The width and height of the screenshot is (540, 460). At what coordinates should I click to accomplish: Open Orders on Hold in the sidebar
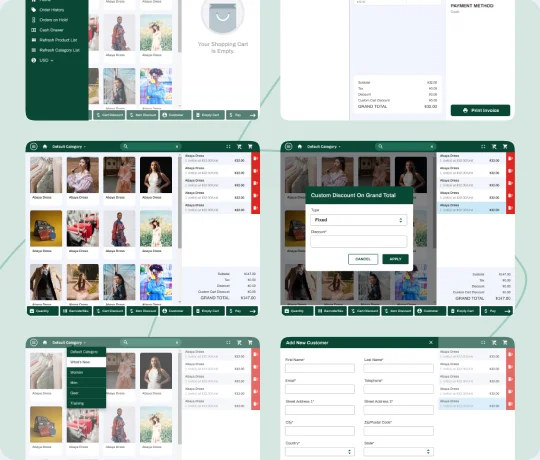coord(53,20)
